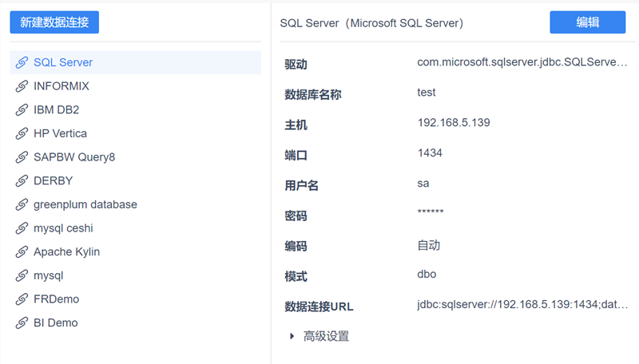This screenshot has height=364, width=639.
Task: Click the link icon beside HP Vertica
Action: (22, 133)
